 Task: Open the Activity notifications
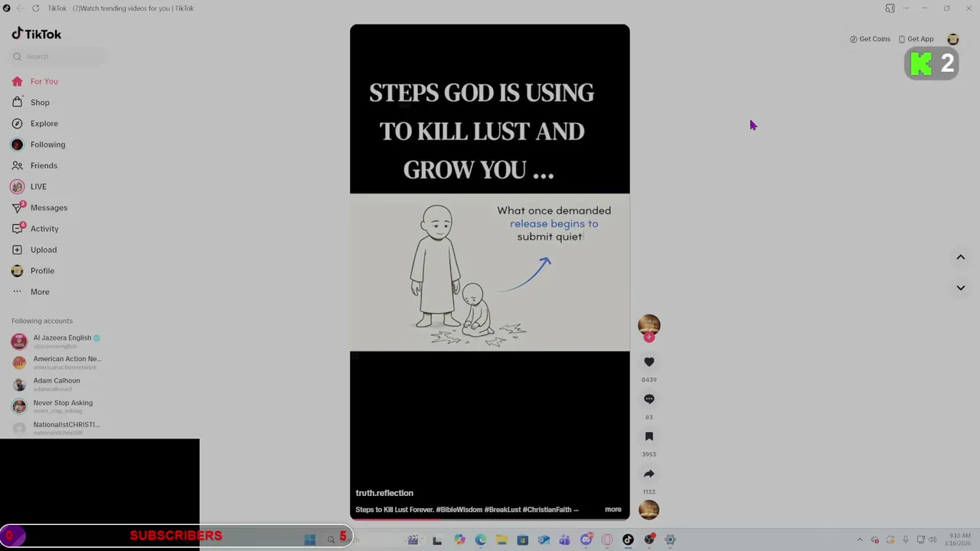point(35,229)
